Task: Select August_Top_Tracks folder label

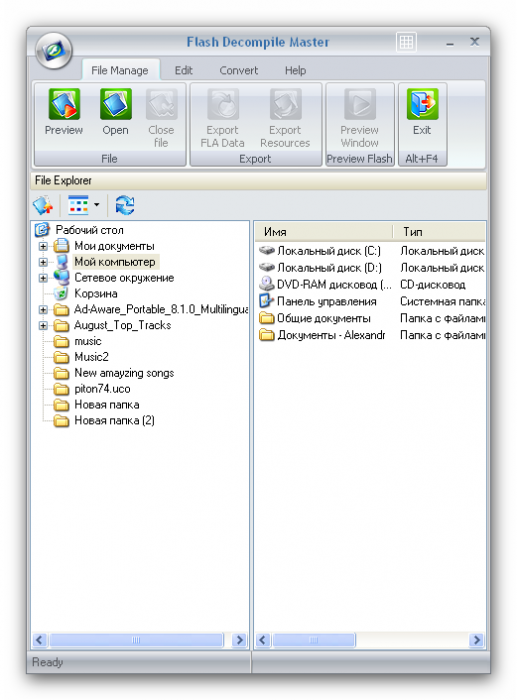Action: coord(122,325)
